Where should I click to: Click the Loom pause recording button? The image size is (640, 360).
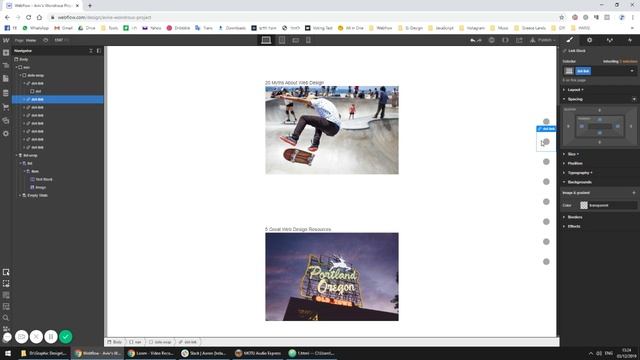[x=51, y=336]
